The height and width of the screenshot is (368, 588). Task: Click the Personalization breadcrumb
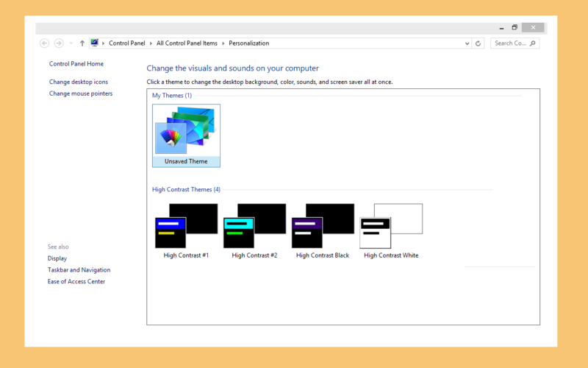(249, 43)
